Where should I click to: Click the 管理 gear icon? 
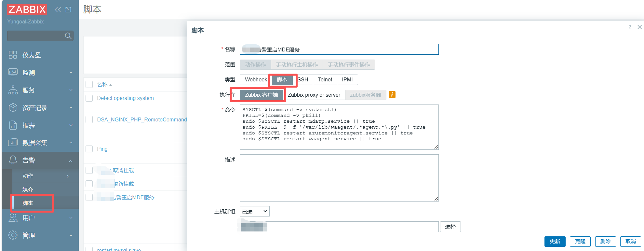13,235
